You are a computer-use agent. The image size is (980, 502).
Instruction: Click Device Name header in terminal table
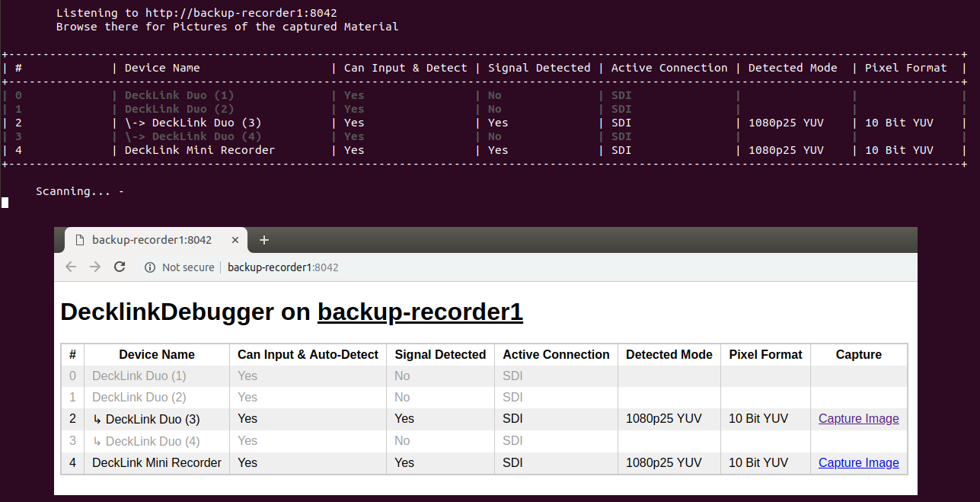pyautogui.click(x=162, y=68)
